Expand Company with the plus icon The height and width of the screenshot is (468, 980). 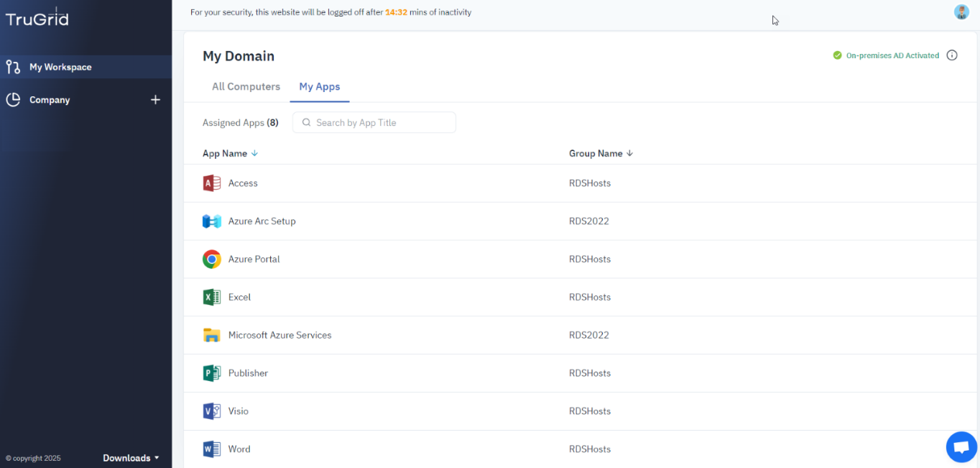(x=155, y=100)
